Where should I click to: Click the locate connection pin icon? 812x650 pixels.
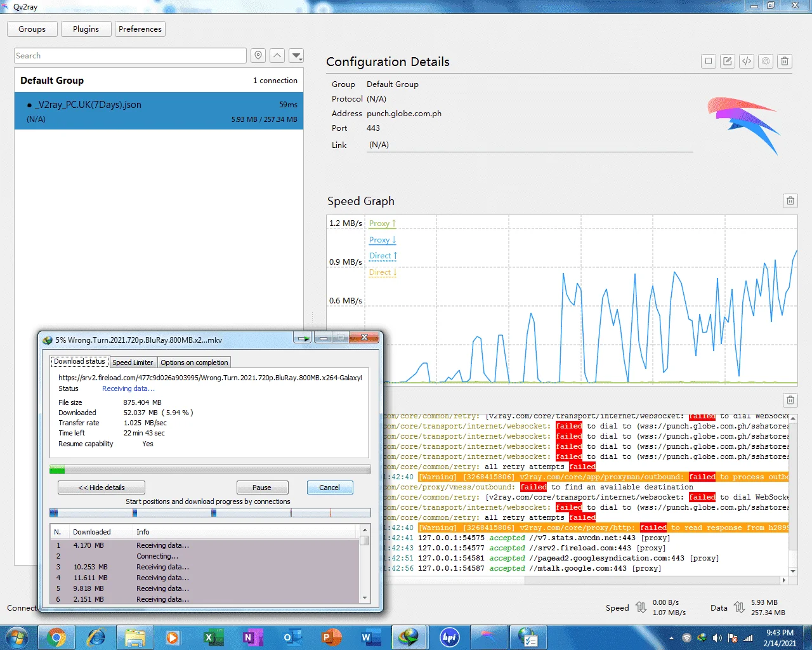(x=258, y=56)
